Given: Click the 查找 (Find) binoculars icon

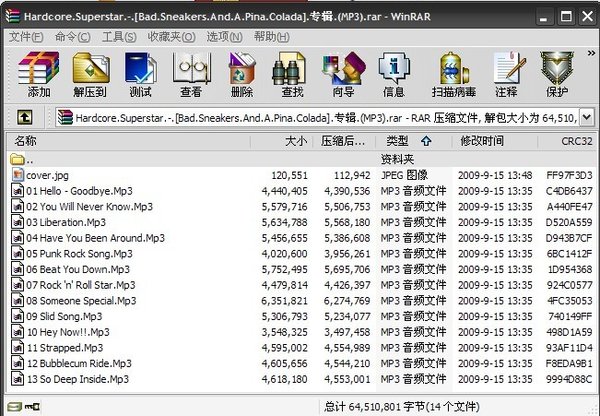Looking at the screenshot, I should click(x=289, y=68).
